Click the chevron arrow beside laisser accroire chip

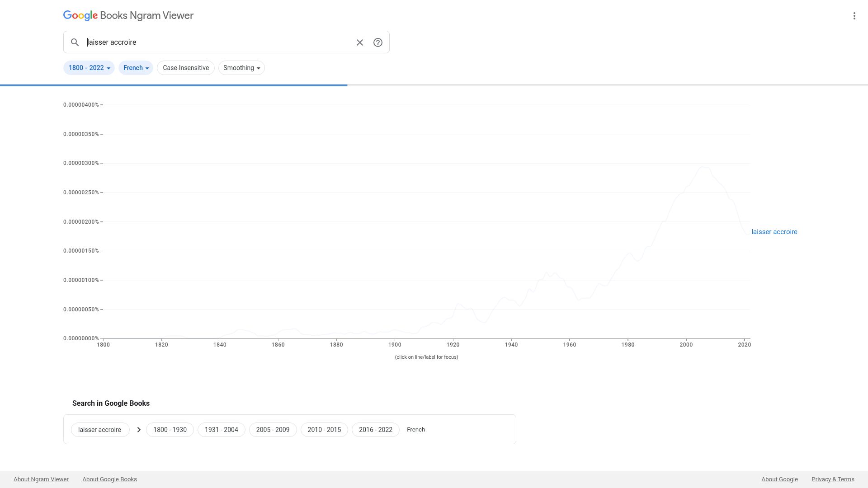[139, 430]
